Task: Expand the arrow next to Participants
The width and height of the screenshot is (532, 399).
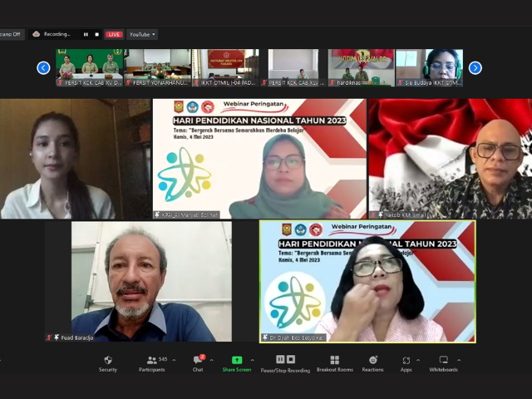Action: 174,360
